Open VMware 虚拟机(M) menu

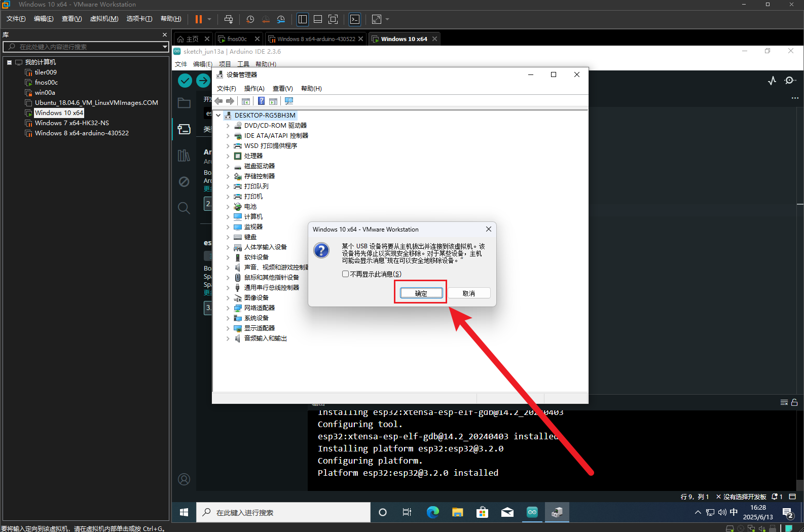coord(104,19)
